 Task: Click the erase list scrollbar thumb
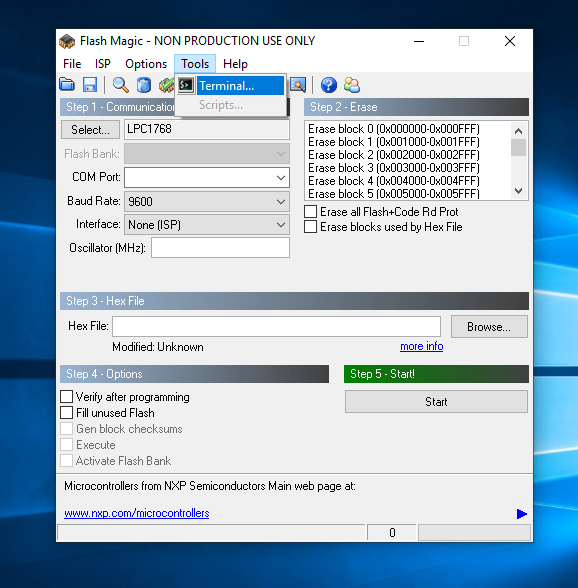point(518,147)
